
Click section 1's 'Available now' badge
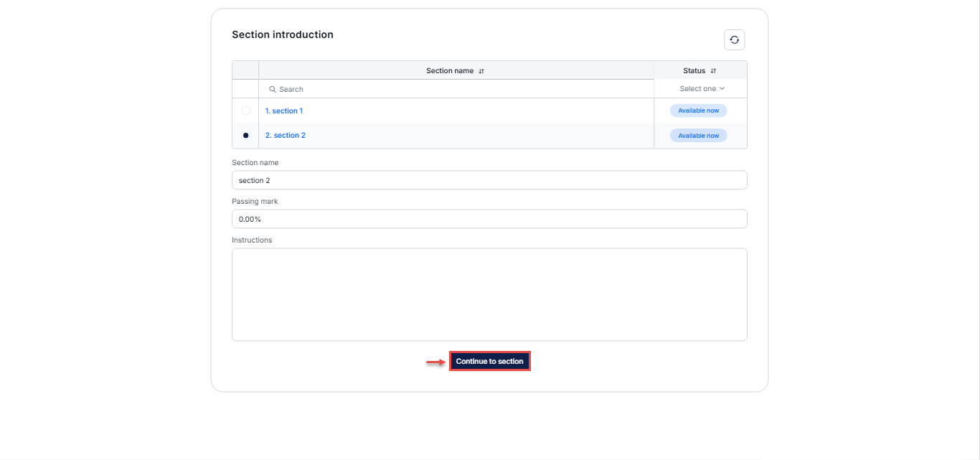click(x=698, y=111)
